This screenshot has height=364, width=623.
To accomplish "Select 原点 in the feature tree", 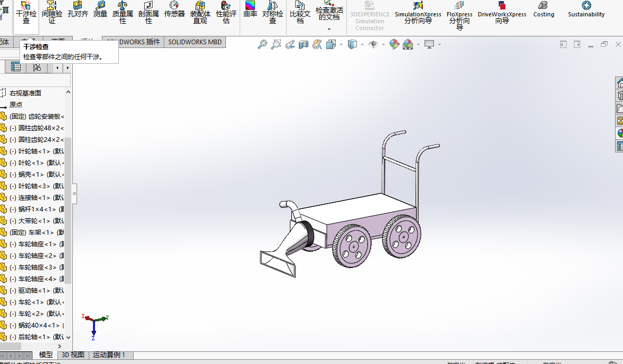I will (16, 105).
